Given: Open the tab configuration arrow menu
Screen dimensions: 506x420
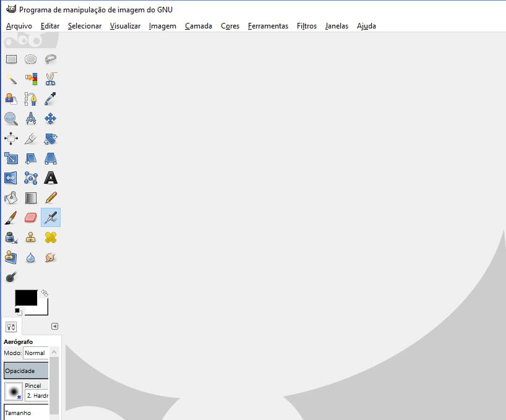Looking at the screenshot, I should (54, 326).
